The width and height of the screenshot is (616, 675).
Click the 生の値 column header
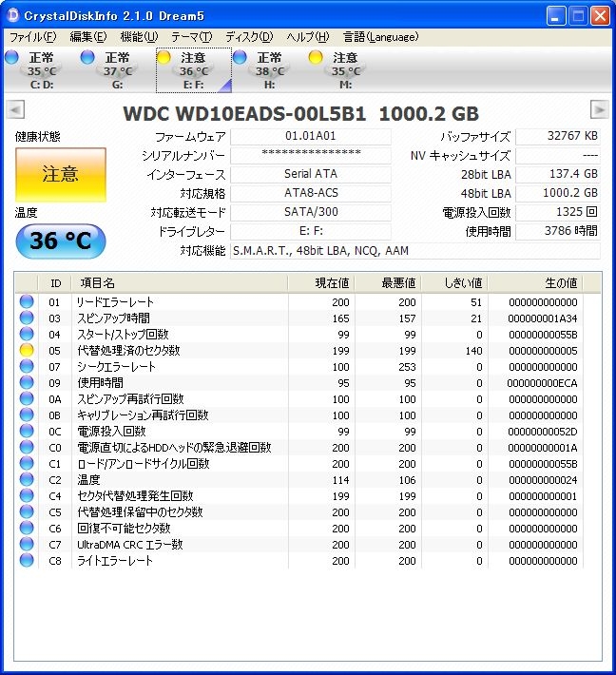[x=535, y=283]
